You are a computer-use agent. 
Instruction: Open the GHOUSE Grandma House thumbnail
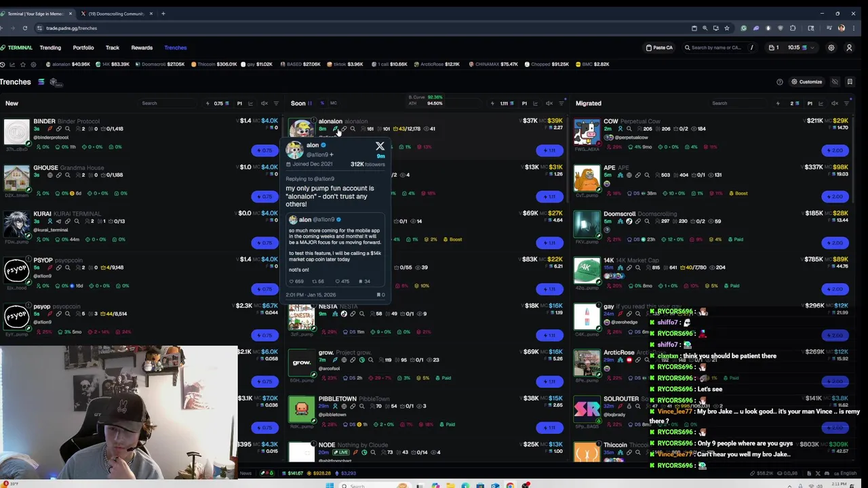(x=16, y=177)
